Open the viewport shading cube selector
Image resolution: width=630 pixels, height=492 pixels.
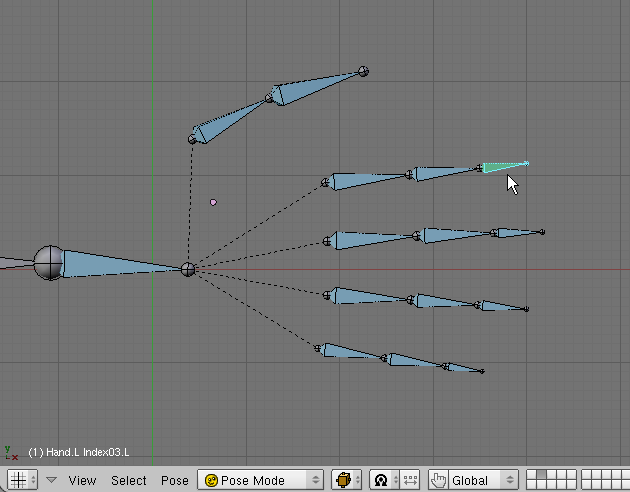click(346, 480)
